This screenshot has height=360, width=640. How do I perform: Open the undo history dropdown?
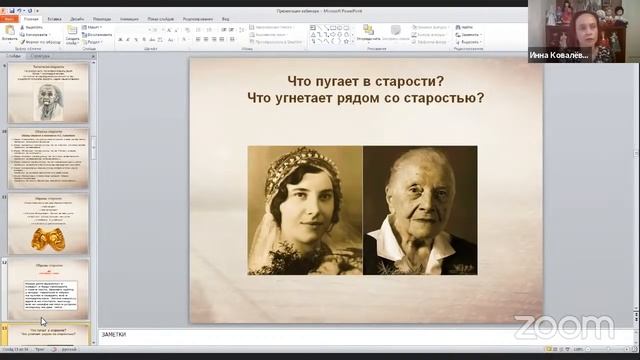coord(24,11)
